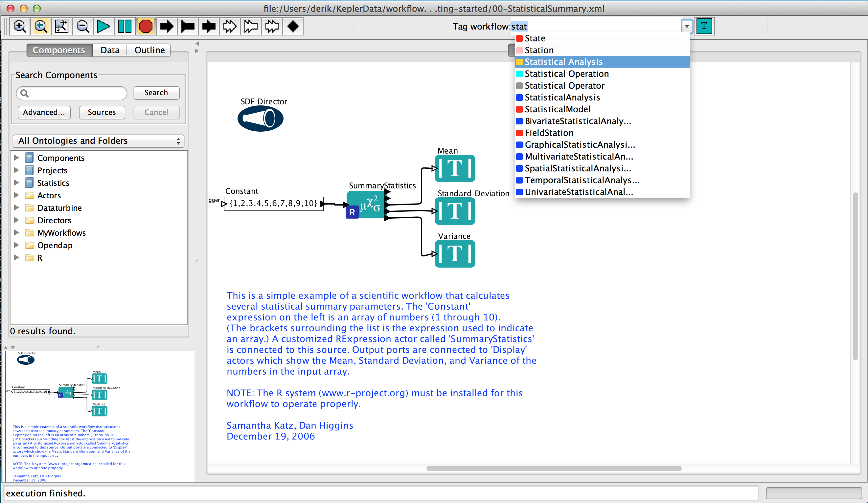Screen dimensions: 868x503
Task: Expand the Opendap folder
Action: (16, 245)
